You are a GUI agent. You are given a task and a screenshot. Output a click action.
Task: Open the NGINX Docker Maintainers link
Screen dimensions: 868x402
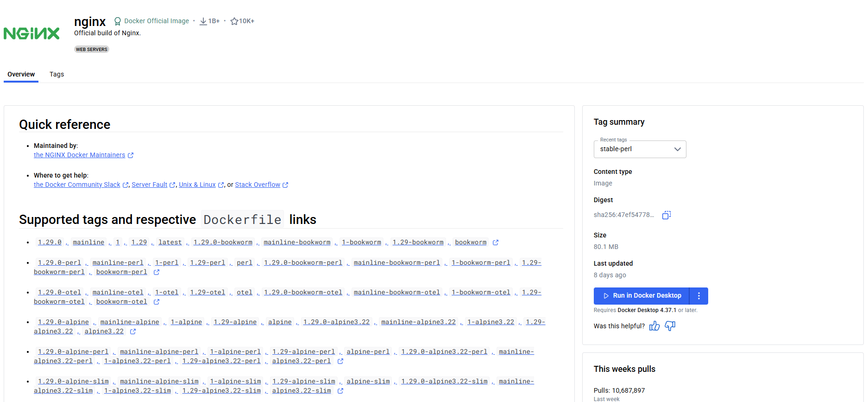point(79,155)
